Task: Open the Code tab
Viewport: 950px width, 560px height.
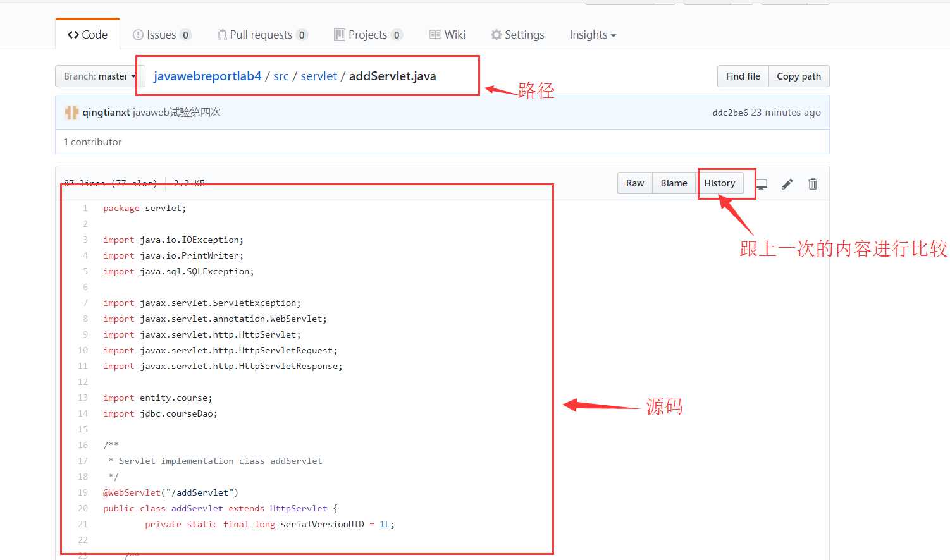Action: click(87, 35)
